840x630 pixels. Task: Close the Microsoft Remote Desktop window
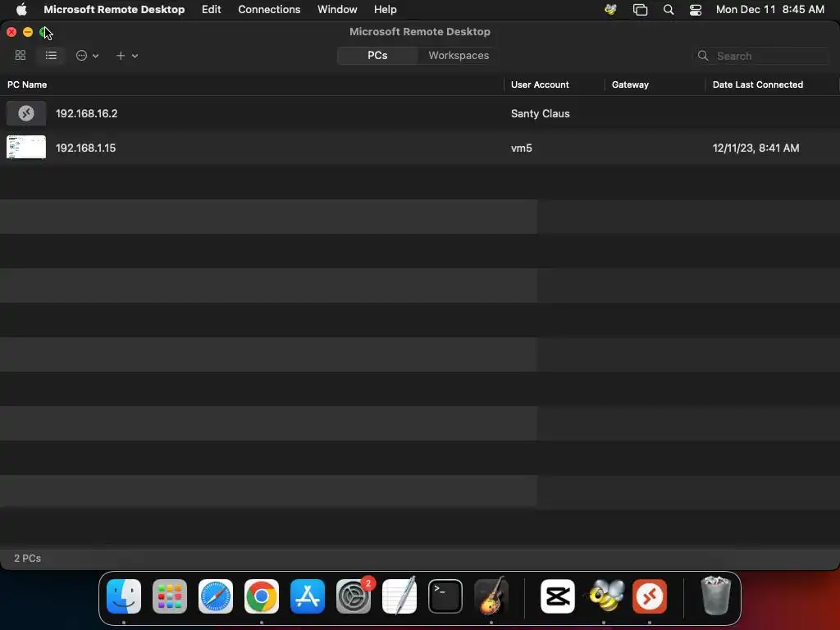click(11, 32)
